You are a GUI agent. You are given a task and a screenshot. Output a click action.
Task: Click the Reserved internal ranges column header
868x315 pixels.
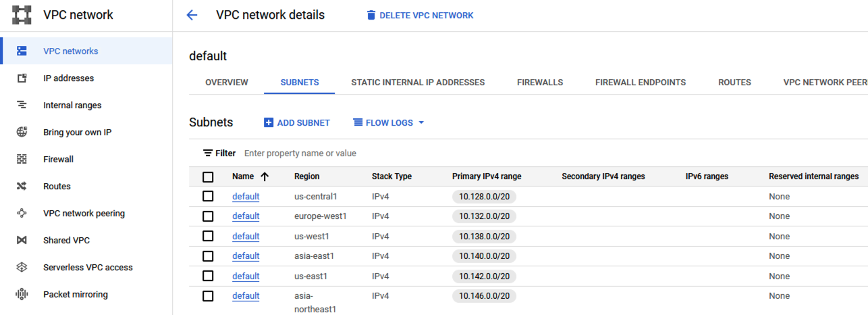(813, 176)
